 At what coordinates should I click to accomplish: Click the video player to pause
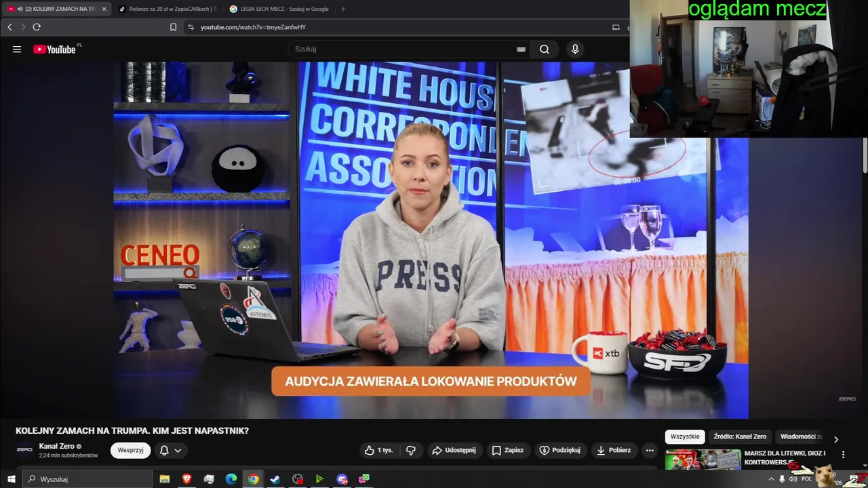click(x=431, y=240)
